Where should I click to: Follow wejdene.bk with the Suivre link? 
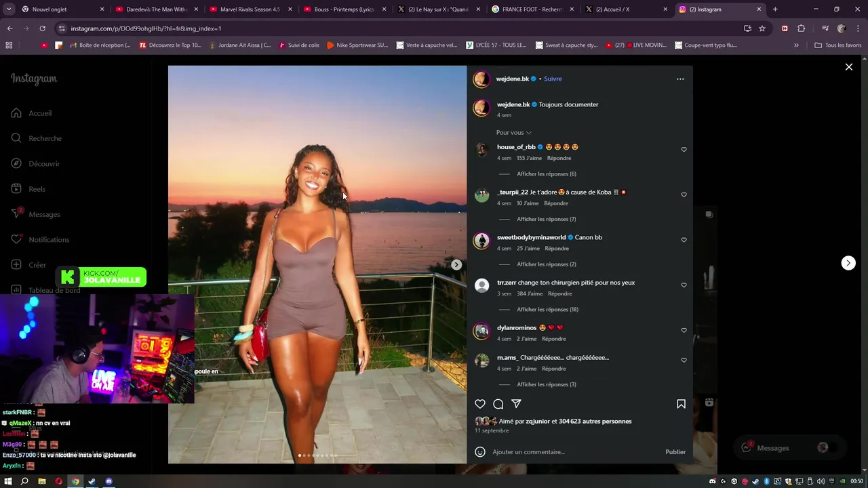(553, 79)
